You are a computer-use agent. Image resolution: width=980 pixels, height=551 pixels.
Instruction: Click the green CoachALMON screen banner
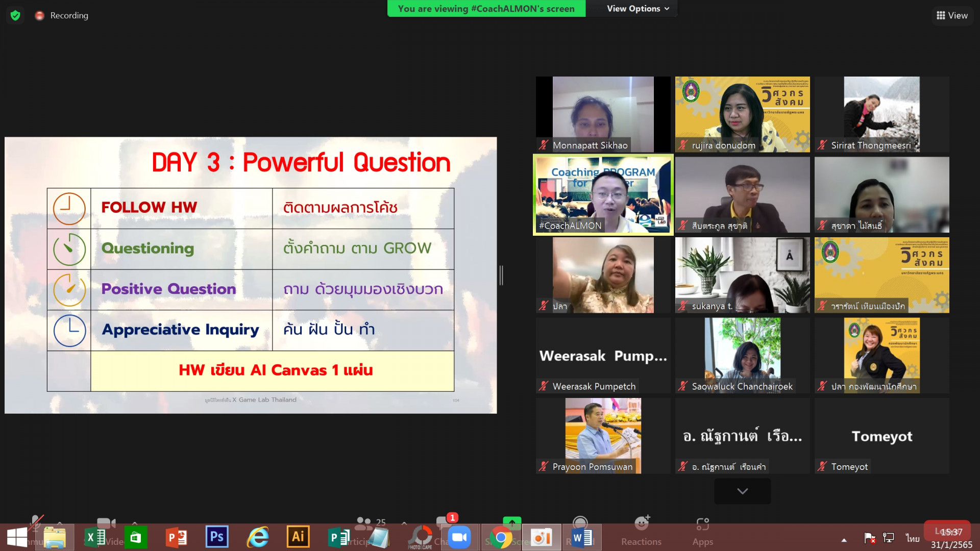pyautogui.click(x=486, y=9)
